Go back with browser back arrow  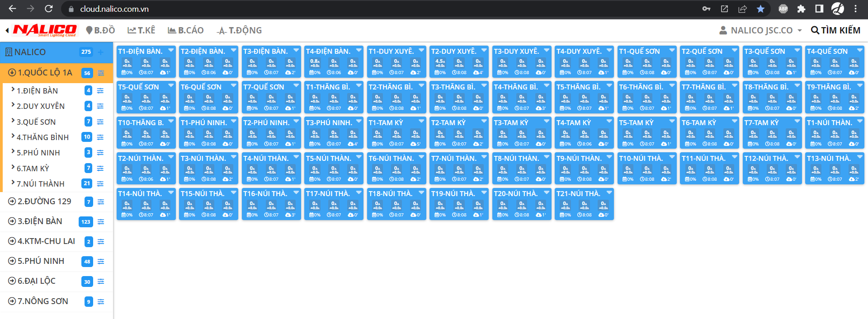(12, 9)
